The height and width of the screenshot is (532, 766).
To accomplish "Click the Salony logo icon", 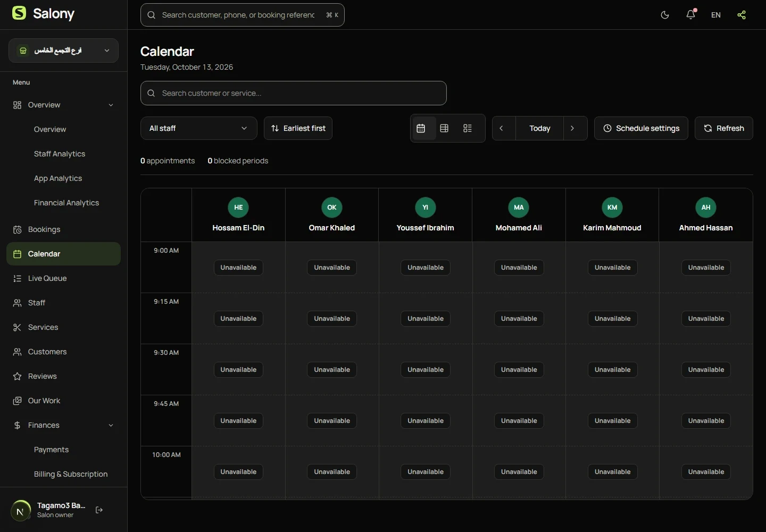I will (x=19, y=13).
